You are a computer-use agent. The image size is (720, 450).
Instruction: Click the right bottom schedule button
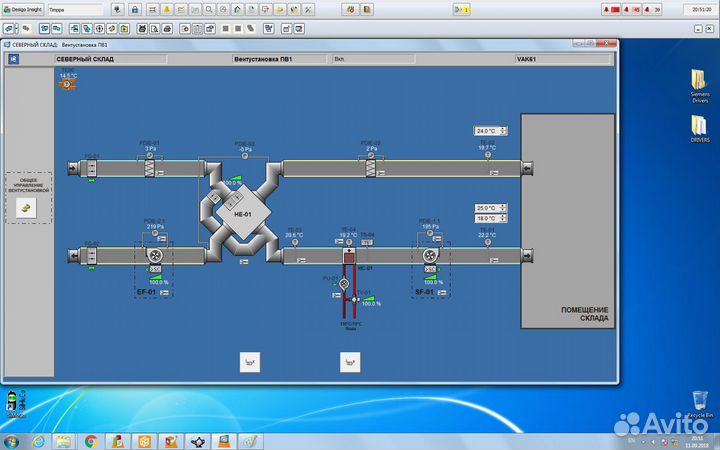[x=351, y=362]
